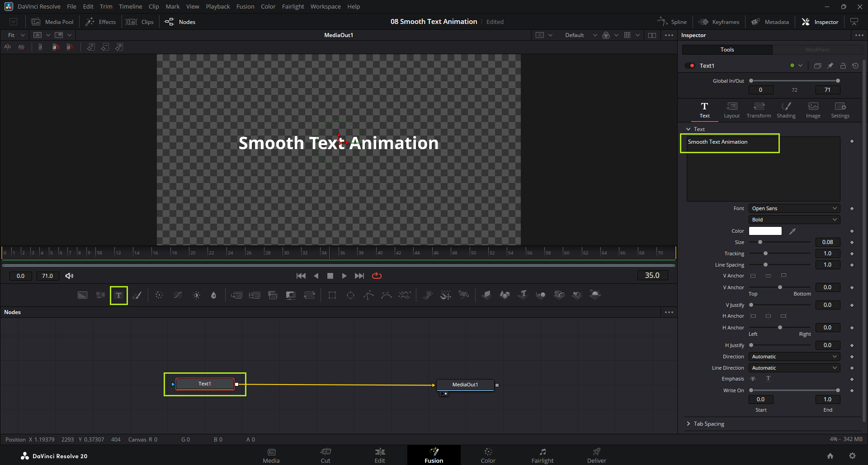The image size is (868, 465).
Task: Click the Ellipse mask tool icon
Action: pos(350,295)
